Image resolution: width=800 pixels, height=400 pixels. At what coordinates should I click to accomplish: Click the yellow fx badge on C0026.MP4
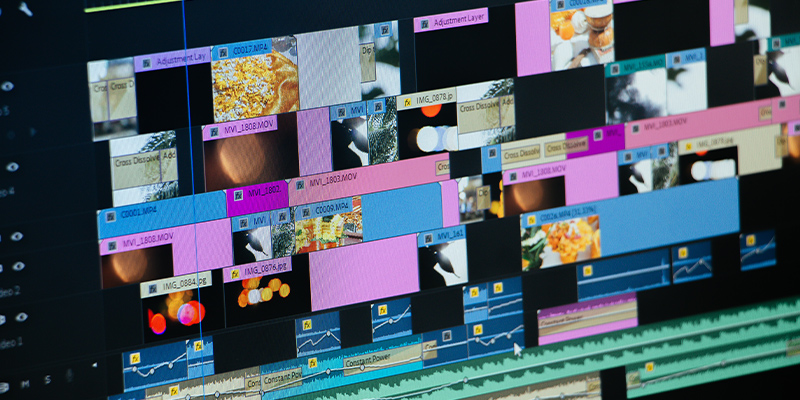pyautogui.click(x=531, y=219)
